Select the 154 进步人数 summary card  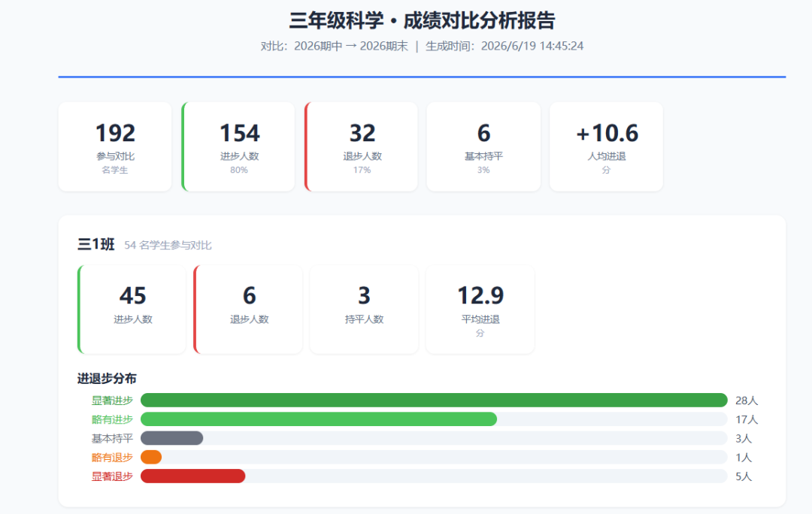pyautogui.click(x=238, y=147)
